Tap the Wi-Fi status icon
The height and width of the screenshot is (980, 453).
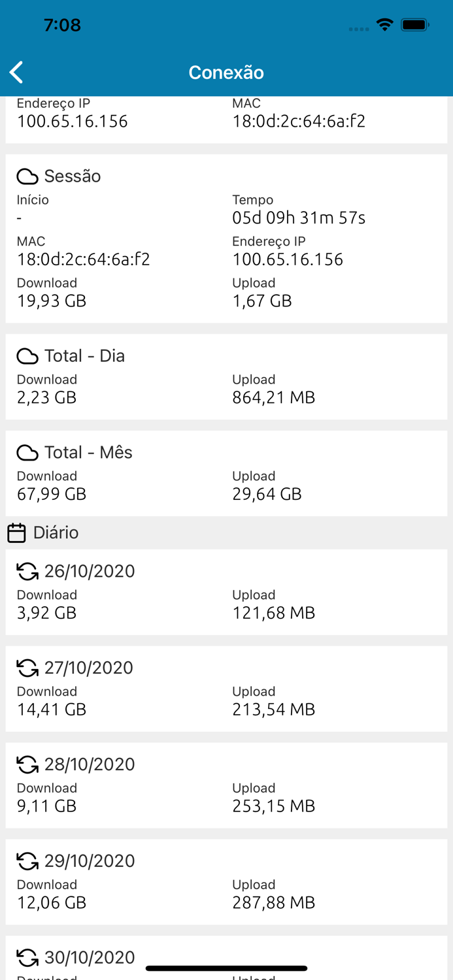tap(385, 25)
